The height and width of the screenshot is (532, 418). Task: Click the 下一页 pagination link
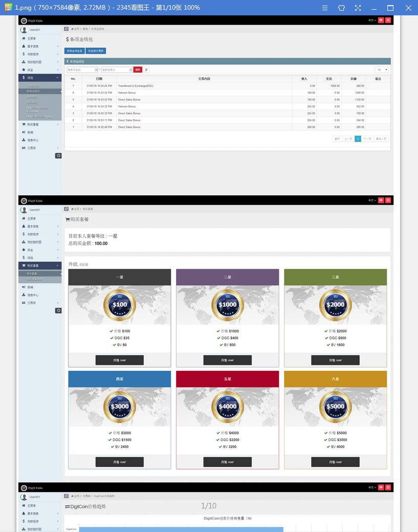[x=367, y=139]
